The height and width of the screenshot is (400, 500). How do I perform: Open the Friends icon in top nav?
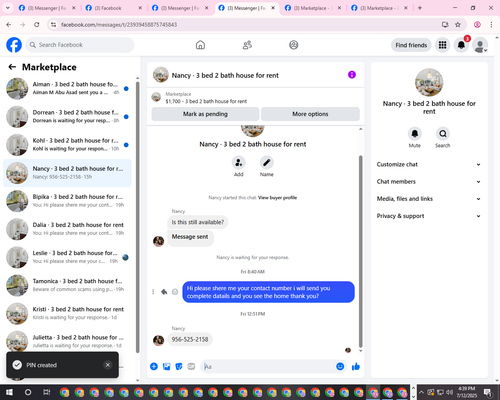pos(247,45)
